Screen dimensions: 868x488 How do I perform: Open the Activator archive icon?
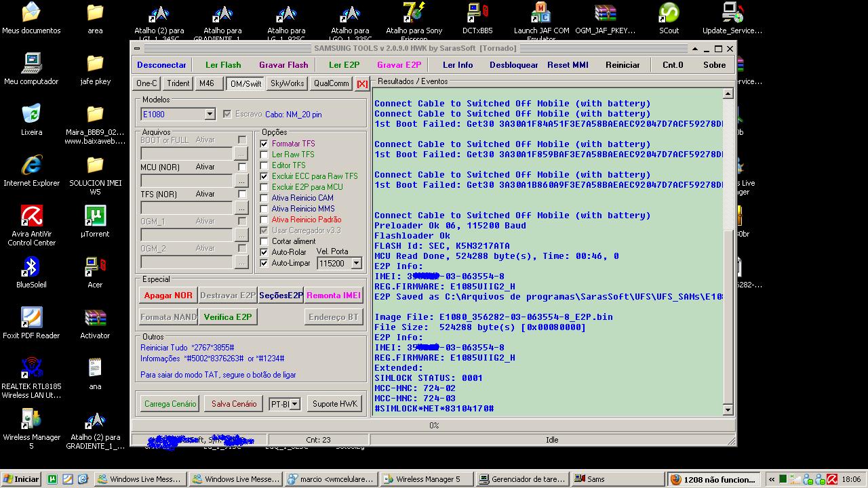(95, 323)
